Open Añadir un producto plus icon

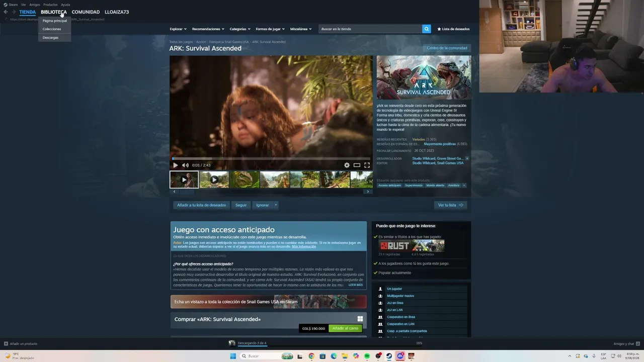[x=6, y=344]
